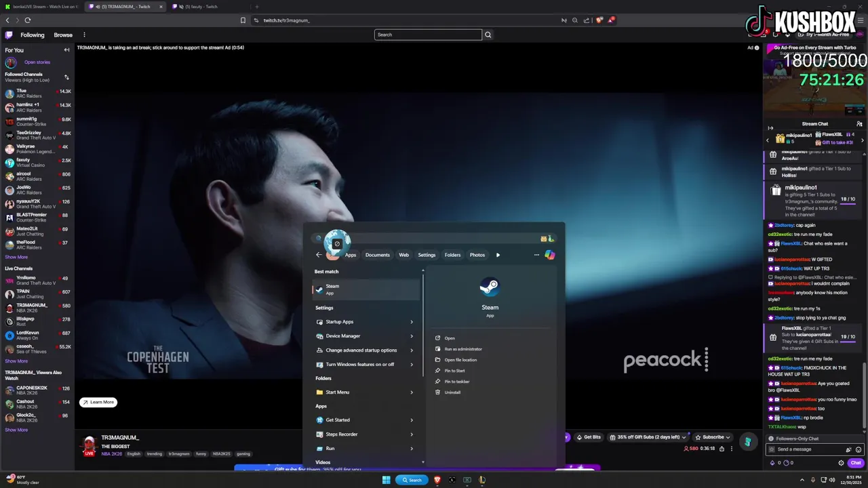Collapse the For You sidebar
Screen dimensions: 868x488
(66, 50)
